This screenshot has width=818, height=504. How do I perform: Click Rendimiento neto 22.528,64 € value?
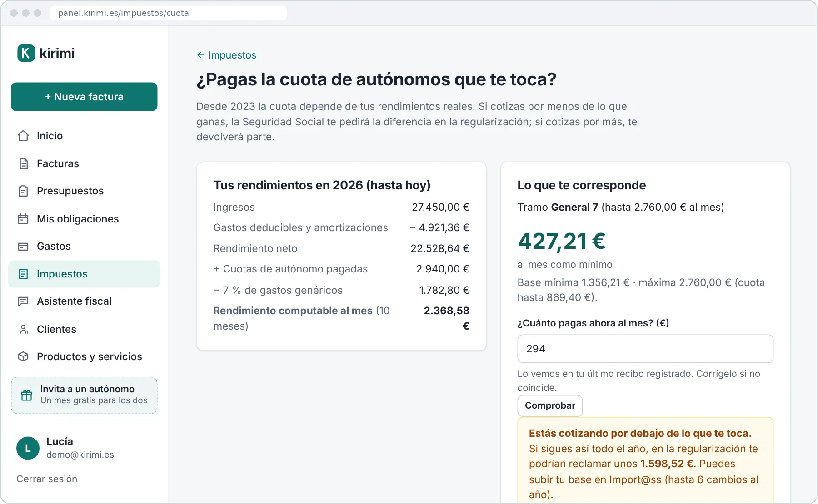click(x=440, y=248)
